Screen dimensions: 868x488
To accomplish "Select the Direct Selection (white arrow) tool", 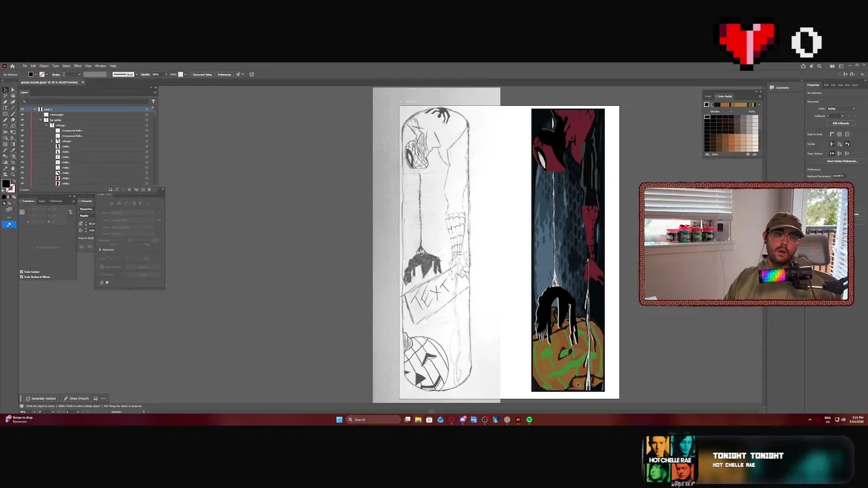I will (x=13, y=89).
